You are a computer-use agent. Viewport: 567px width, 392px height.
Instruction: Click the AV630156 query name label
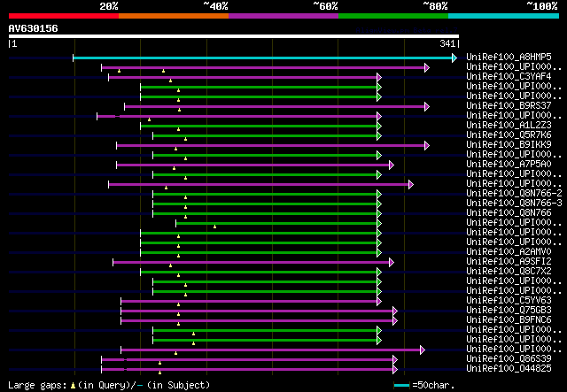34,28
